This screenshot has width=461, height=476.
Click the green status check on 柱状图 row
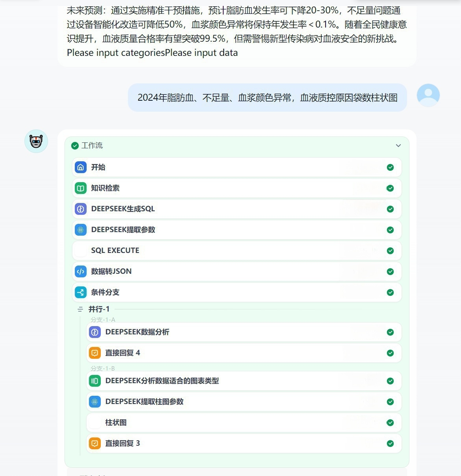pos(390,422)
